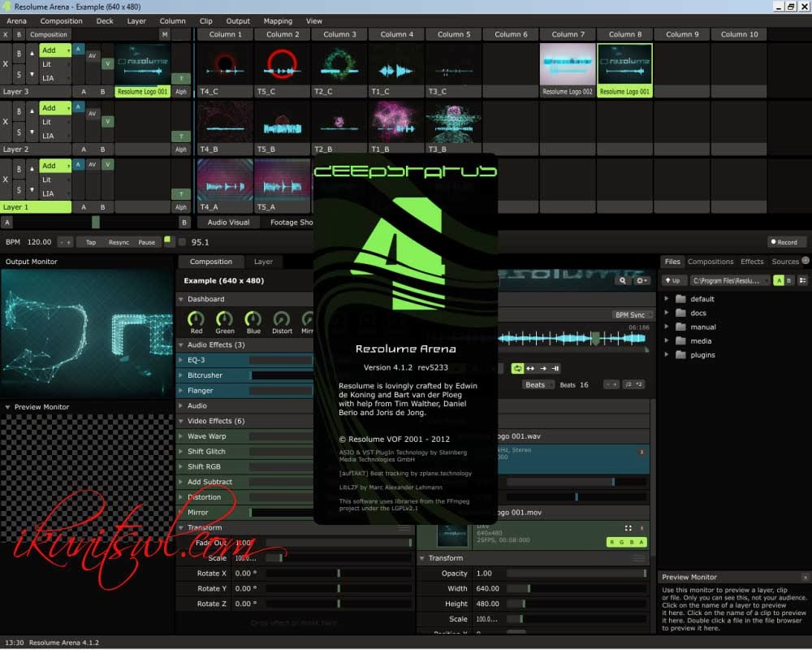This screenshot has height=650, width=812.
Task: Click the Record button
Action: pos(787,242)
